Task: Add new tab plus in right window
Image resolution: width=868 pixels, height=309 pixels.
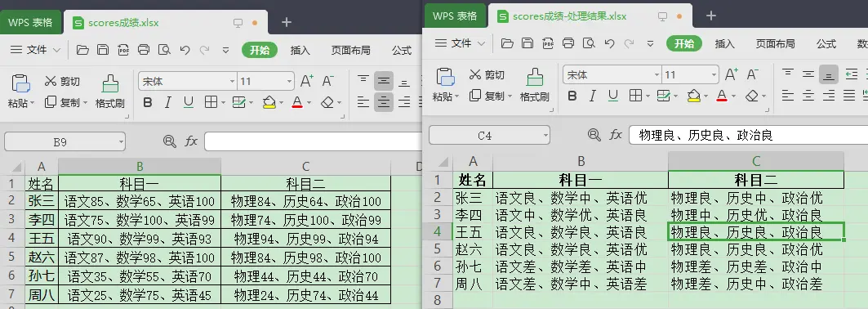Action: click(710, 16)
